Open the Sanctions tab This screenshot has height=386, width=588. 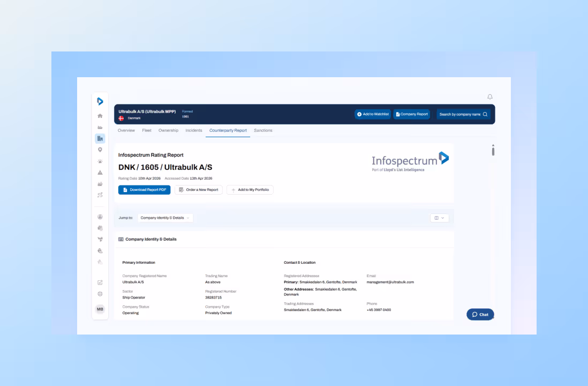[x=263, y=130]
